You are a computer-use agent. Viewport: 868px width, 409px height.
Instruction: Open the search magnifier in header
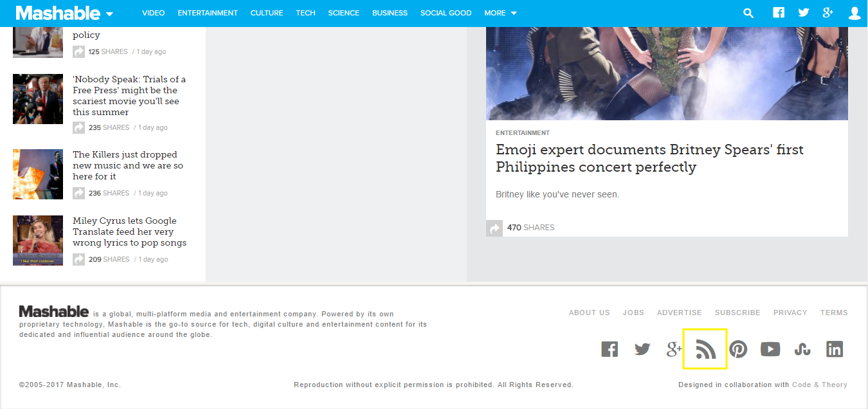[x=748, y=13]
